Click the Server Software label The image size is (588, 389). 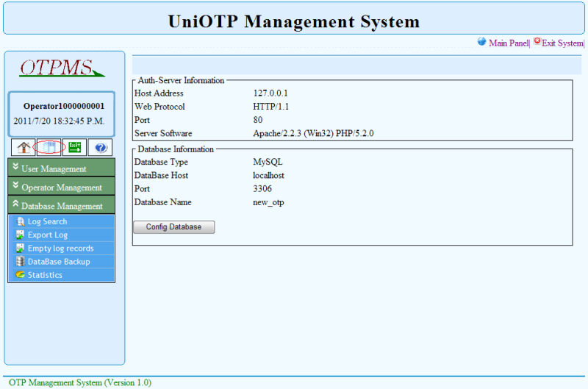pyautogui.click(x=163, y=133)
